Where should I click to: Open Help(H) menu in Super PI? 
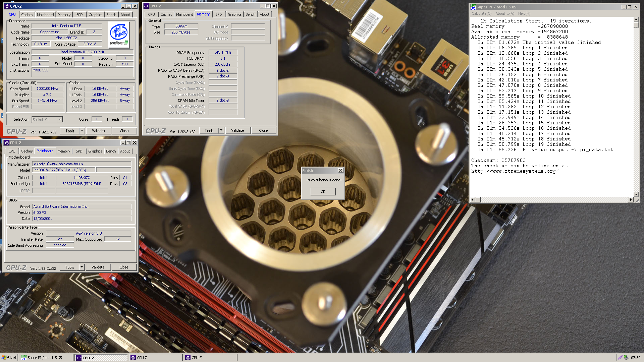(x=524, y=13)
